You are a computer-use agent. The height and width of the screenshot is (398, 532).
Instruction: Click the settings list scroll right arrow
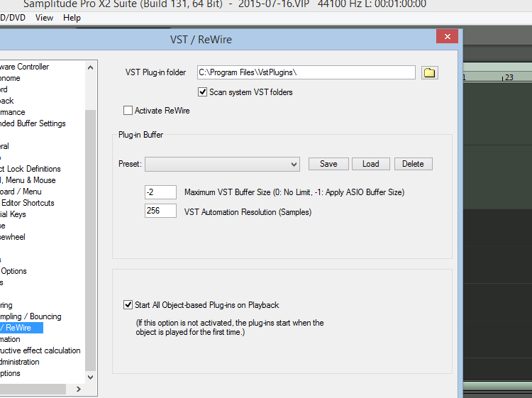click(78, 389)
